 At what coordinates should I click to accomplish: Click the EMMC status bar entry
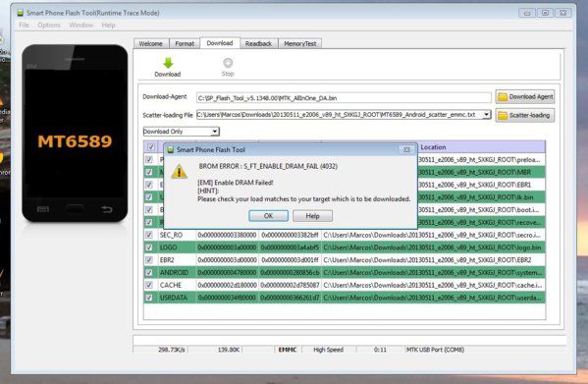coord(288,350)
